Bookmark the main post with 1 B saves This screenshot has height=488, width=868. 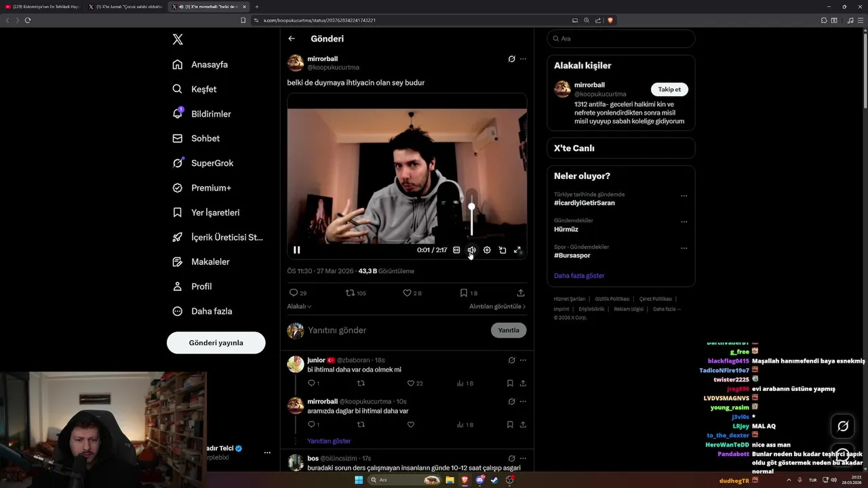pos(464,293)
